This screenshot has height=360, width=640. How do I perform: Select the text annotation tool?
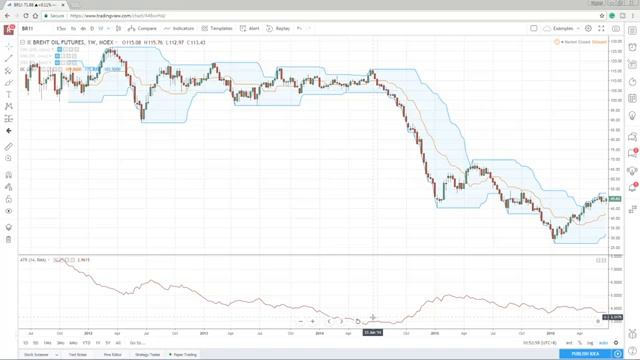9,95
